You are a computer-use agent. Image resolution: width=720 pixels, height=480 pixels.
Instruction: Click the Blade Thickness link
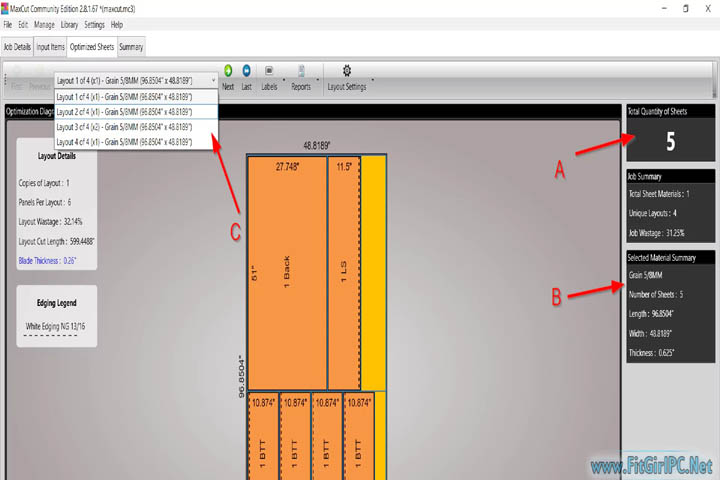(x=47, y=260)
